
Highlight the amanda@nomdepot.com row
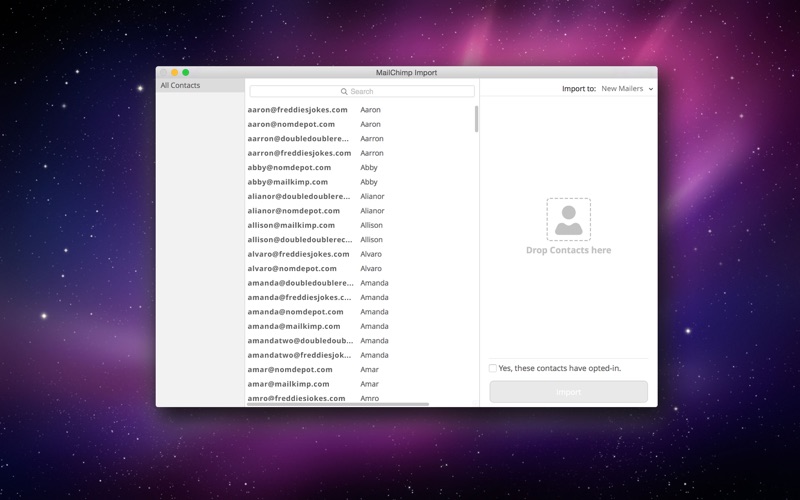click(x=295, y=312)
